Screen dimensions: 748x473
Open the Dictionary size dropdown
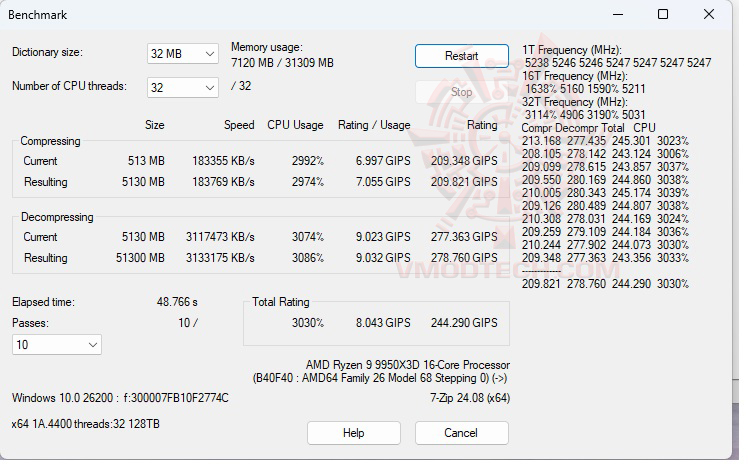[x=182, y=53]
